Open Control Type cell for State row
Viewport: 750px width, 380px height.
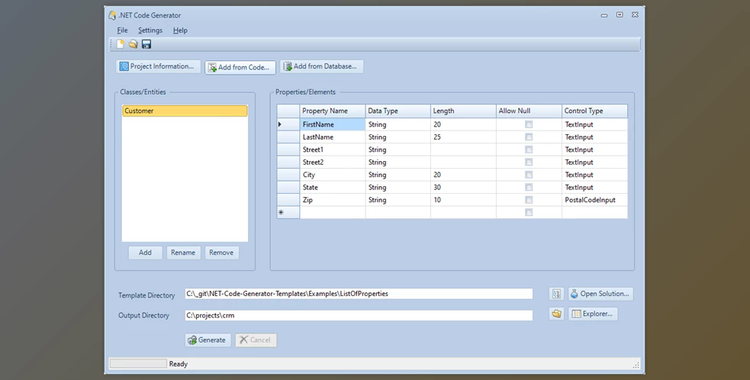[x=595, y=188]
